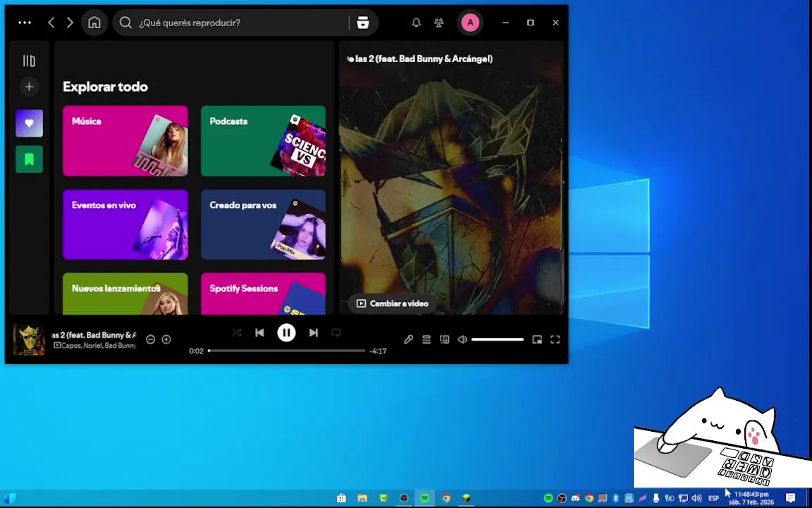
Task: Open the taskbar clock and date
Action: point(751,498)
